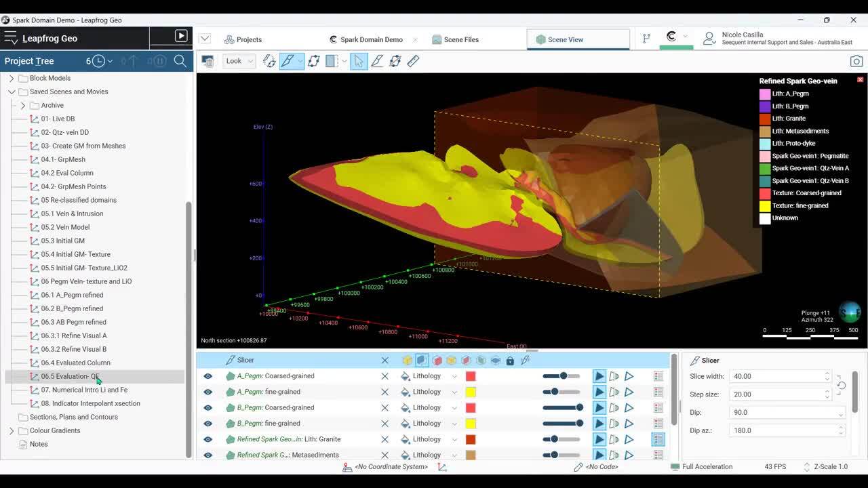The image size is (868, 488).
Task: Select the rotate scene tool
Action: 269,61
